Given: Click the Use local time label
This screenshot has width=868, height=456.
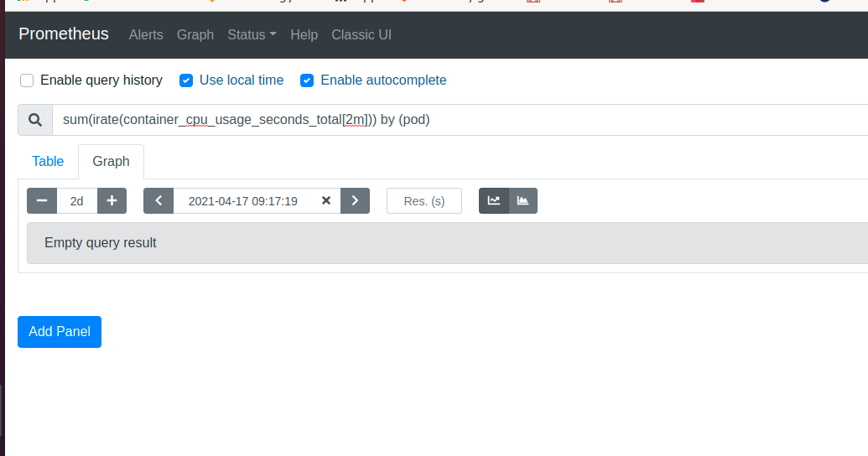Looking at the screenshot, I should click(x=242, y=80).
